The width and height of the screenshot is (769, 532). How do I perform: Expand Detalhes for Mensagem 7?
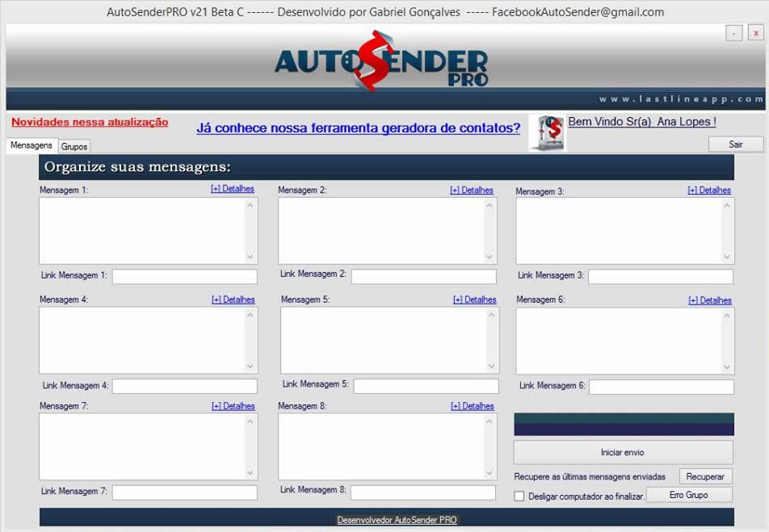click(x=233, y=406)
